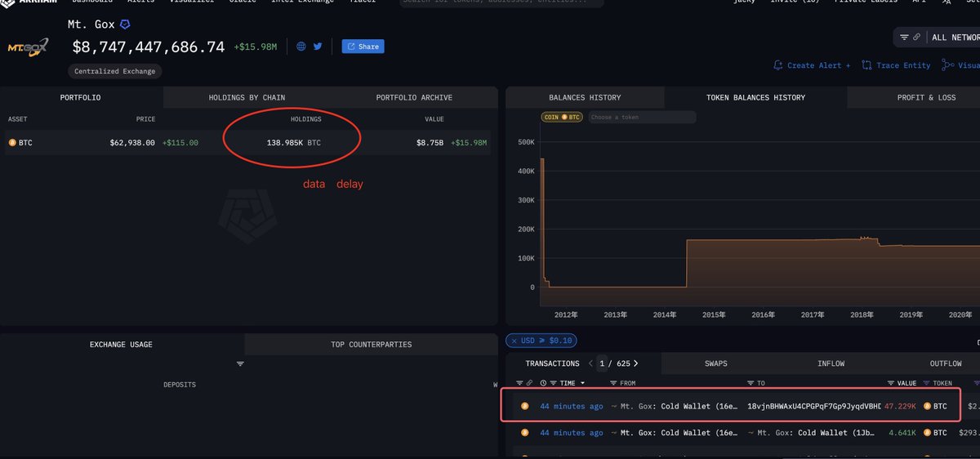Open the TOKEN column filter
This screenshot has width=980, height=459.
[928, 383]
